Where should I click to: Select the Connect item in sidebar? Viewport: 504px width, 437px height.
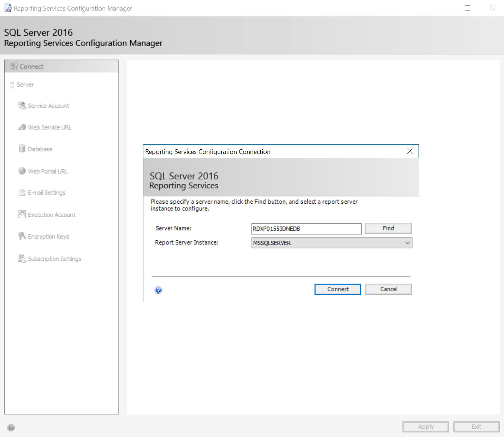click(31, 66)
